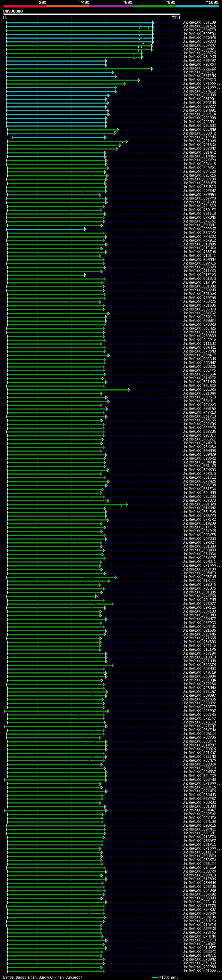The height and width of the screenshot is (980, 222).
Task: Select hit label UniRef100_Q8L9K5
Action: click(199, 57)
